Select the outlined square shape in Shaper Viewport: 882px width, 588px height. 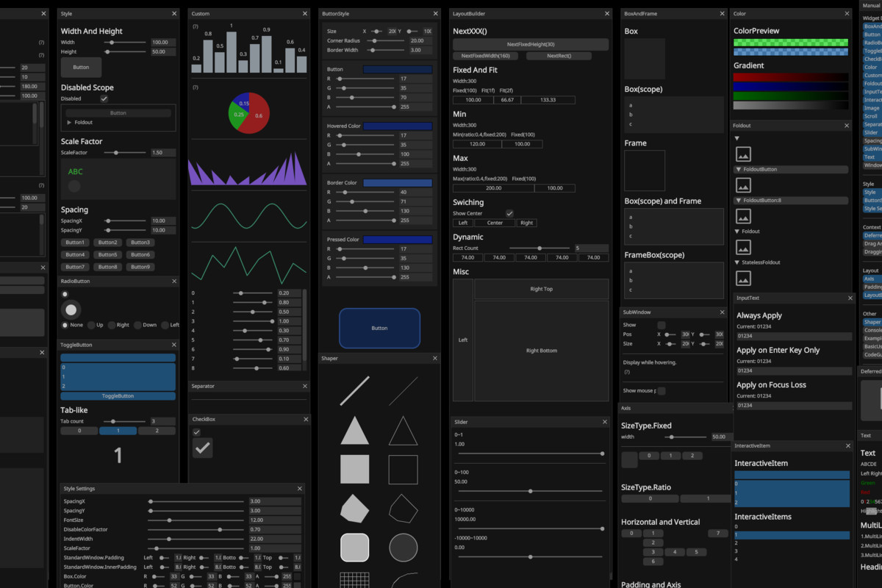[403, 469]
